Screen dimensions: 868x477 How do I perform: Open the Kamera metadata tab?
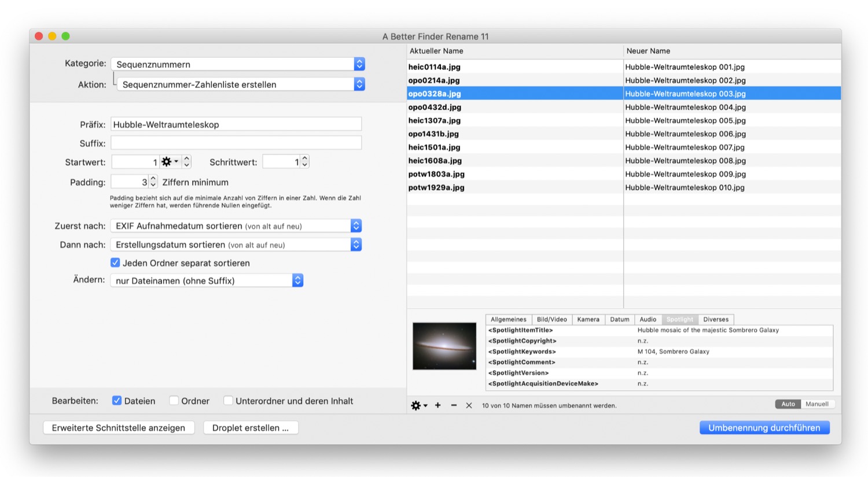pyautogui.click(x=588, y=319)
